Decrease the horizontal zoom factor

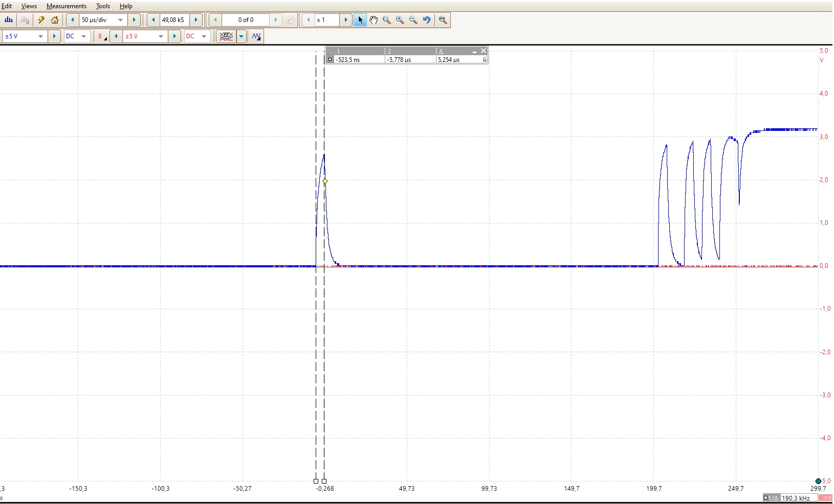[x=308, y=20]
